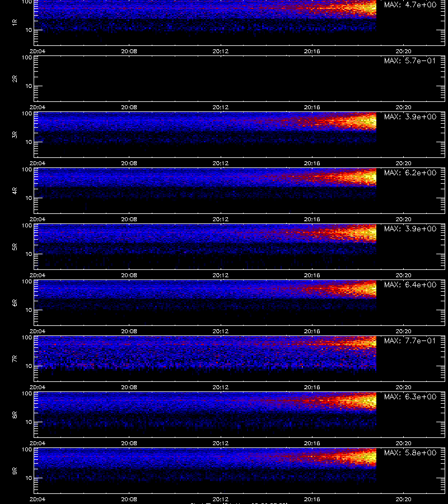This screenshot has width=448, height=504.
Task: Click the 20:12 tick label under panel 7R
Action: [221, 388]
